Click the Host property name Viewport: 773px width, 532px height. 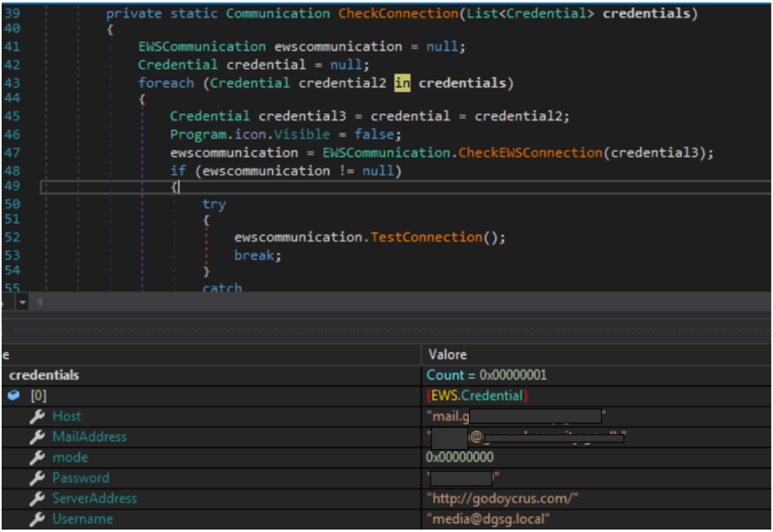[67, 416]
